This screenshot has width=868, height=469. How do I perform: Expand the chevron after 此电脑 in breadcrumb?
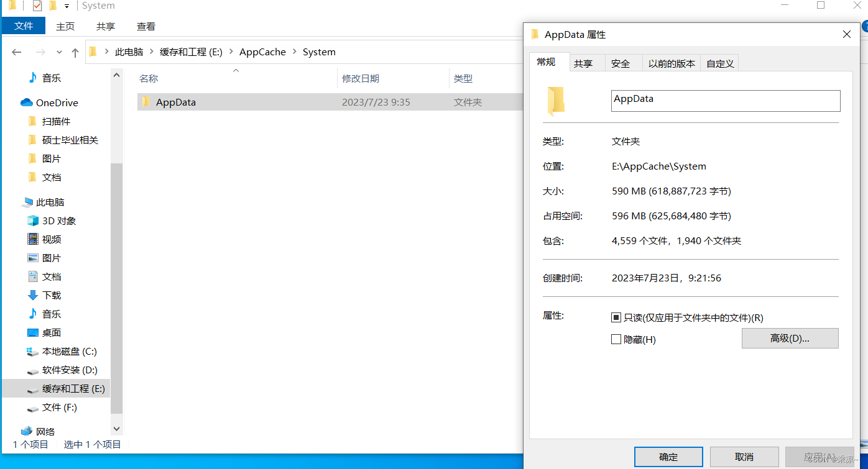(152, 52)
